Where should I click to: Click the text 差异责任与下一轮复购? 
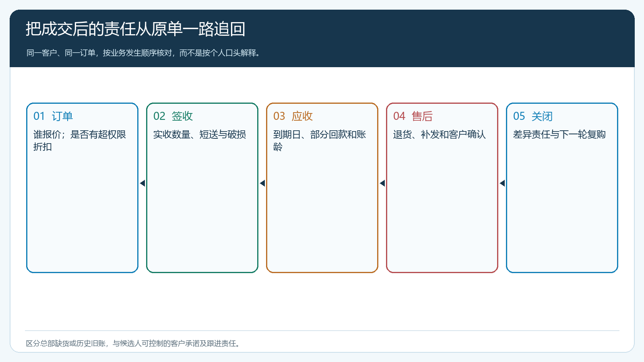coord(559,134)
